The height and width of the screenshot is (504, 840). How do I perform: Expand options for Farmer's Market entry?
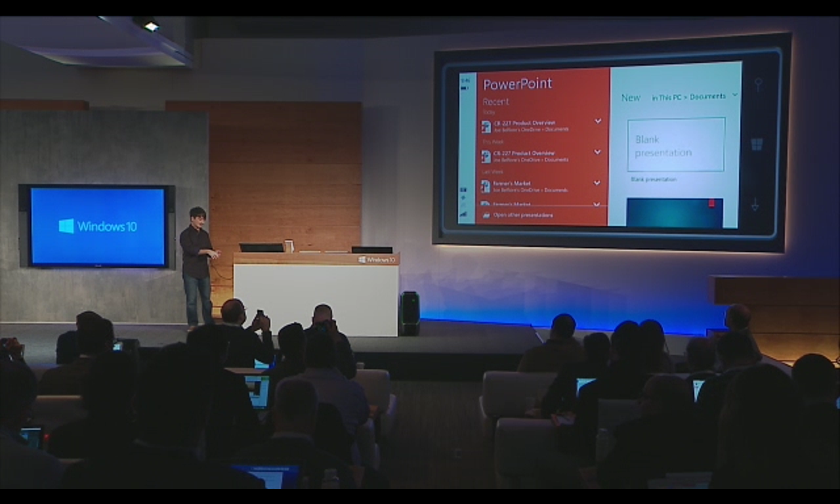click(x=597, y=182)
